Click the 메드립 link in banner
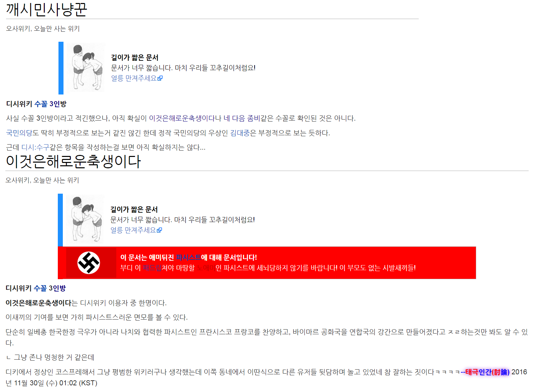The width and height of the screenshot is (539, 392). tap(152, 268)
